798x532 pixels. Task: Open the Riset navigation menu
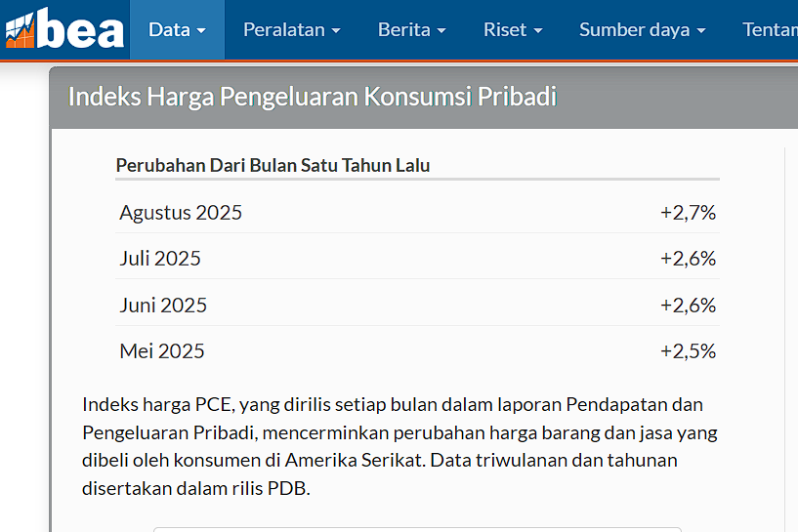[513, 29]
